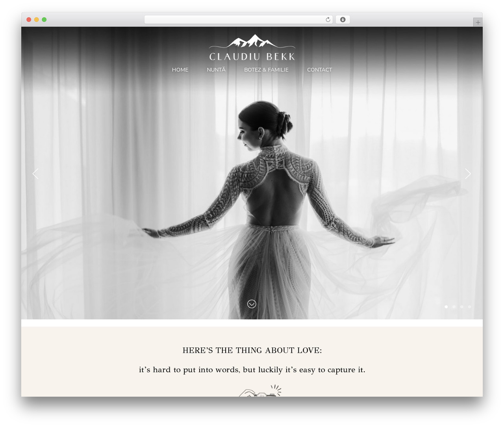Go to previous slide with left arrow

click(35, 174)
